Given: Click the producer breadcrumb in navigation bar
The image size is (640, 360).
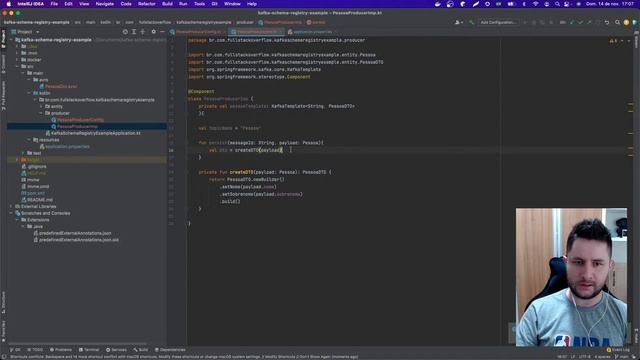Looking at the screenshot, I should (244, 22).
